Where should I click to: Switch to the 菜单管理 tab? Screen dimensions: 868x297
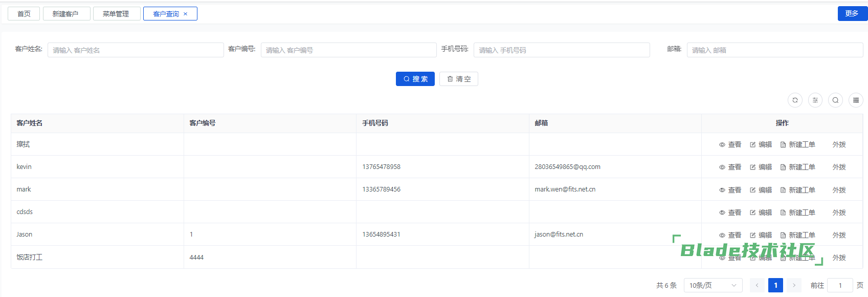click(x=116, y=14)
